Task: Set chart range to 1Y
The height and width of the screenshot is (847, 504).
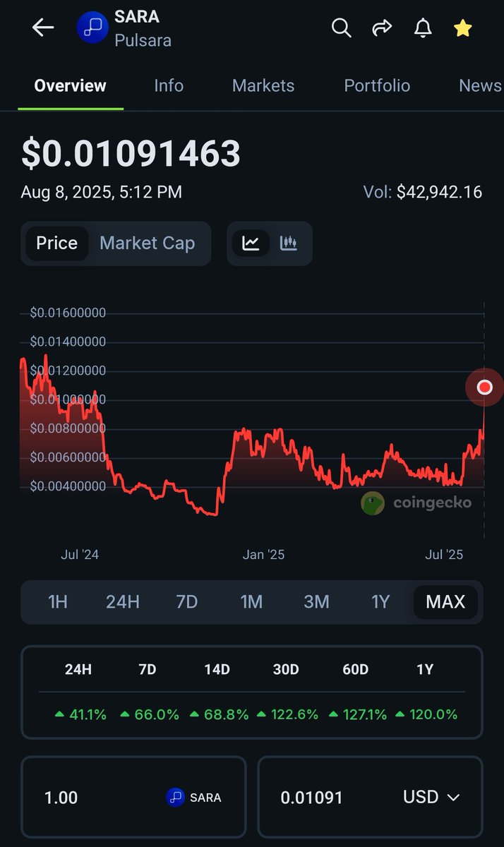Action: tap(380, 602)
